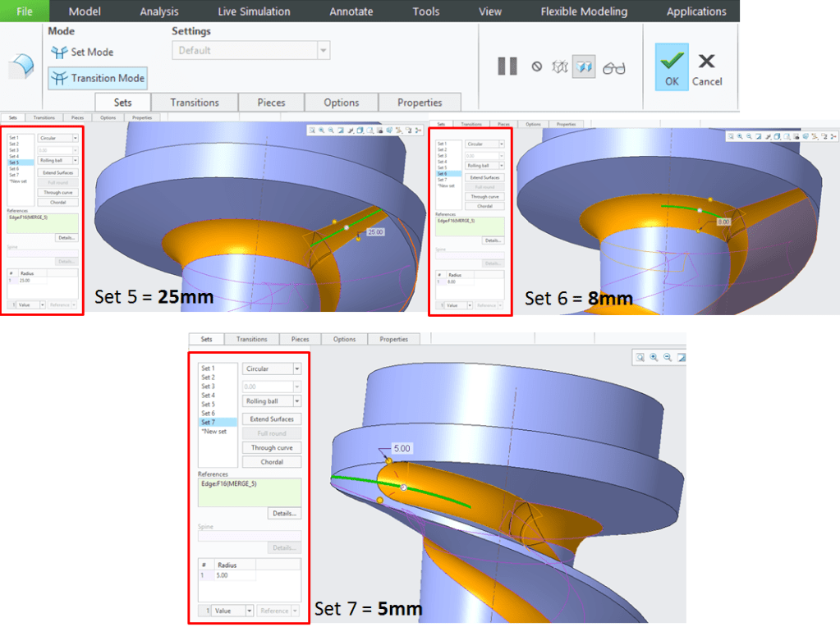
Task: Click Through curve in bottom panel
Action: [271, 448]
